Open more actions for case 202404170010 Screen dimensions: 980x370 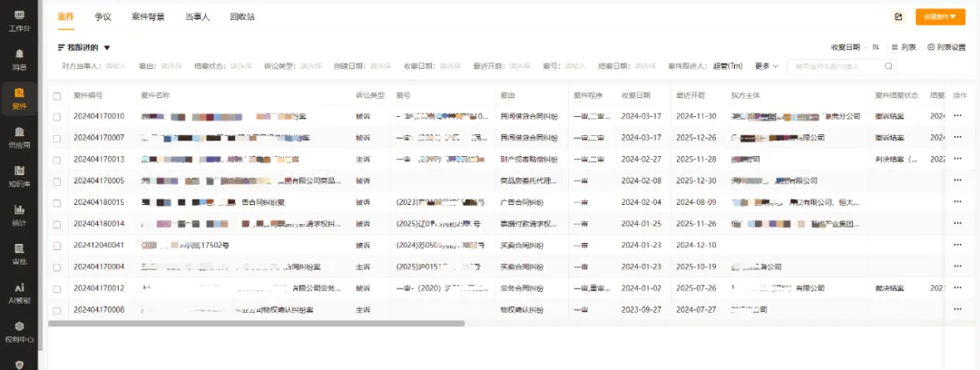coord(957,116)
